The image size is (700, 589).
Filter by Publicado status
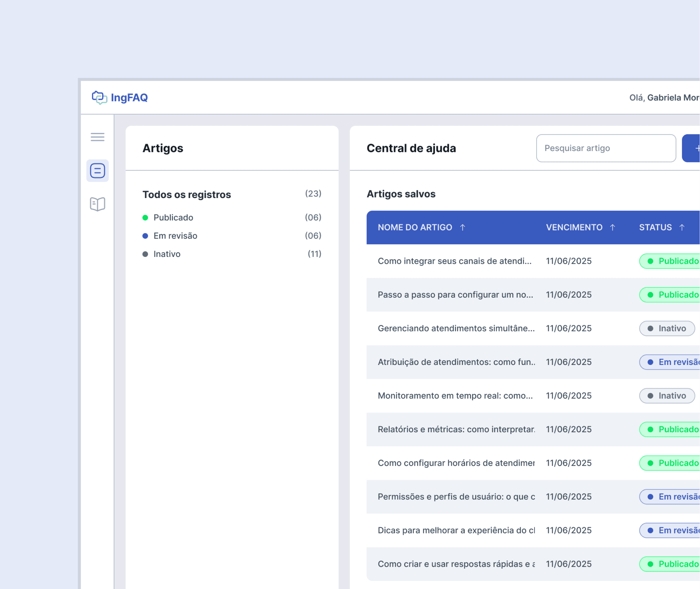pos(173,218)
